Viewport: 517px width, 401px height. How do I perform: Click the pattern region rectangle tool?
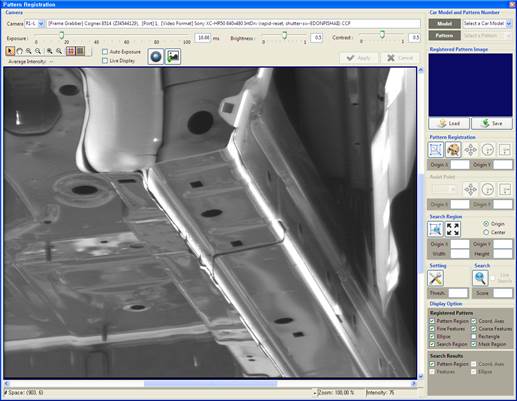click(435, 150)
